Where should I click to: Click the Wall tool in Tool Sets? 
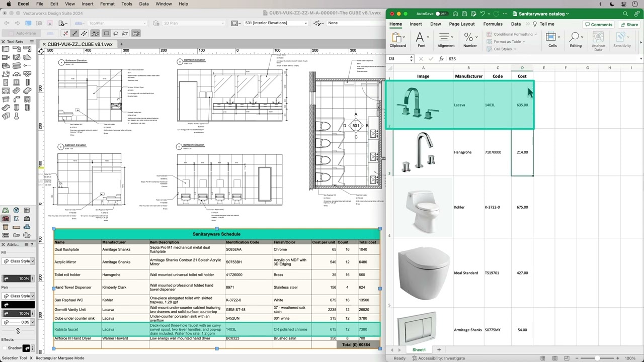pyautogui.click(x=6, y=49)
